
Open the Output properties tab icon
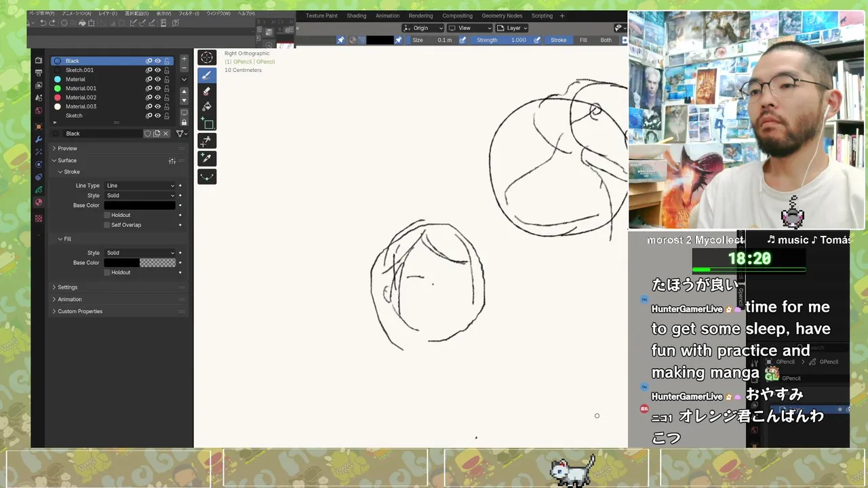coord(39,73)
